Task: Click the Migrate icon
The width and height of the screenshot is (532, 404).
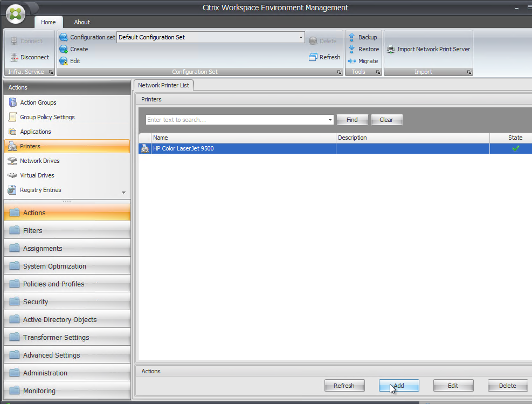Action: pos(352,61)
